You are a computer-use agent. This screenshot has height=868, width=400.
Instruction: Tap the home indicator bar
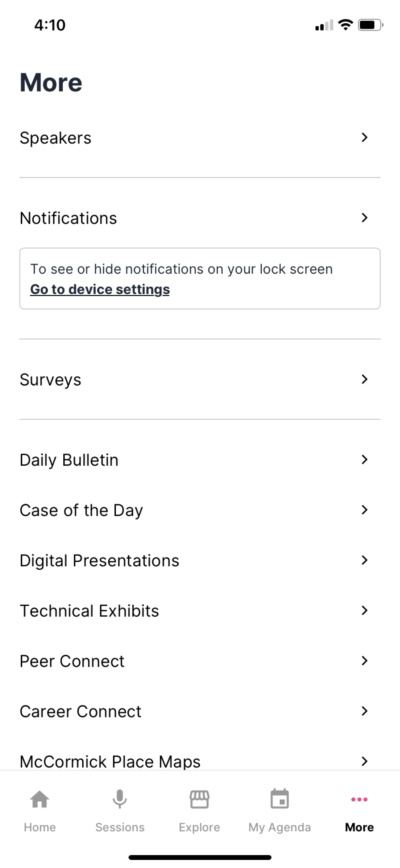[x=200, y=857]
